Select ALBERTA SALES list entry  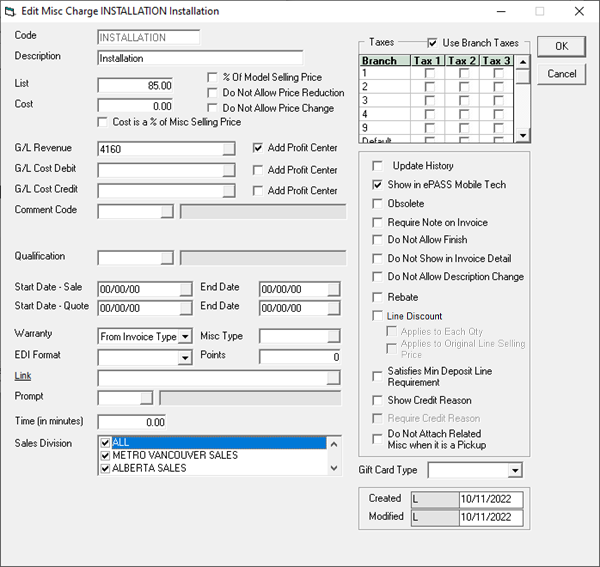click(x=149, y=468)
